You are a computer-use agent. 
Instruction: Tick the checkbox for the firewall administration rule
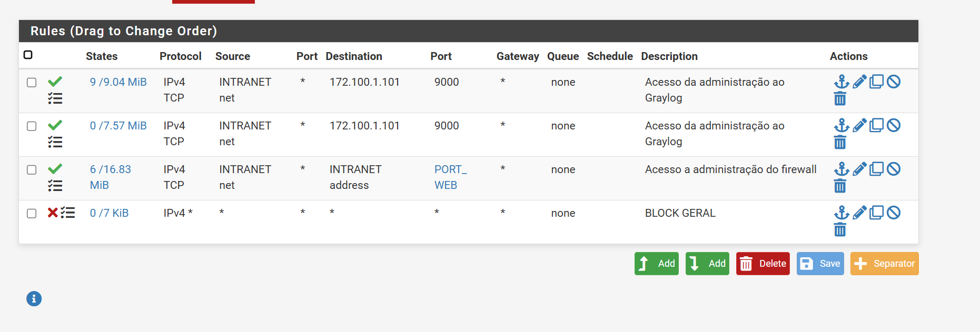tap(32, 170)
